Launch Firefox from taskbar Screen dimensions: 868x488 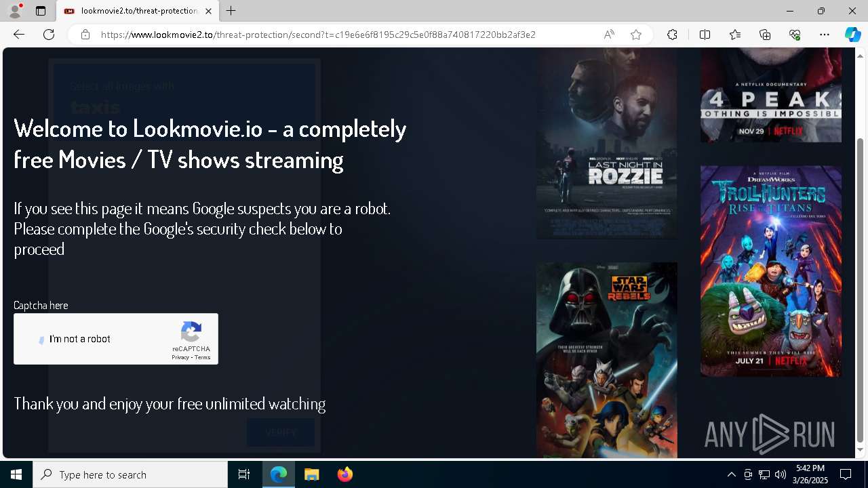344,474
